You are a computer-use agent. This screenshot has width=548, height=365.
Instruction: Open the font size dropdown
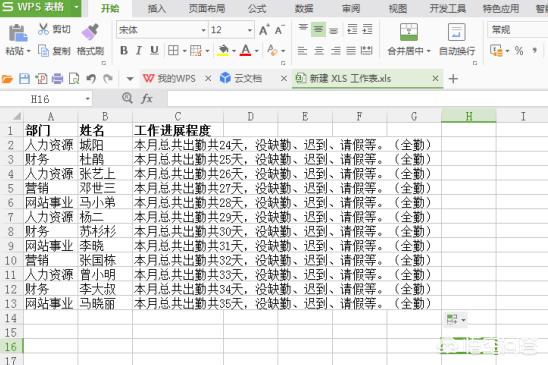(250, 30)
